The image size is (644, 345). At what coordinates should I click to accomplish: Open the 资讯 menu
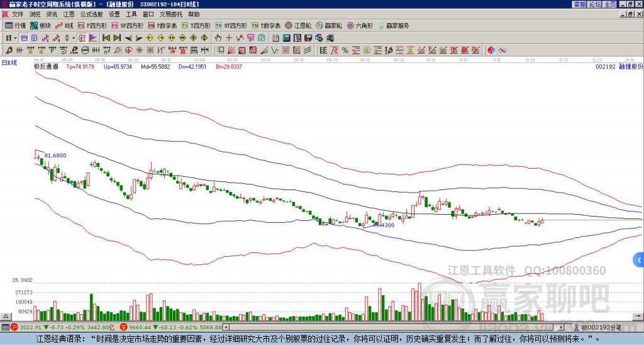coord(52,14)
